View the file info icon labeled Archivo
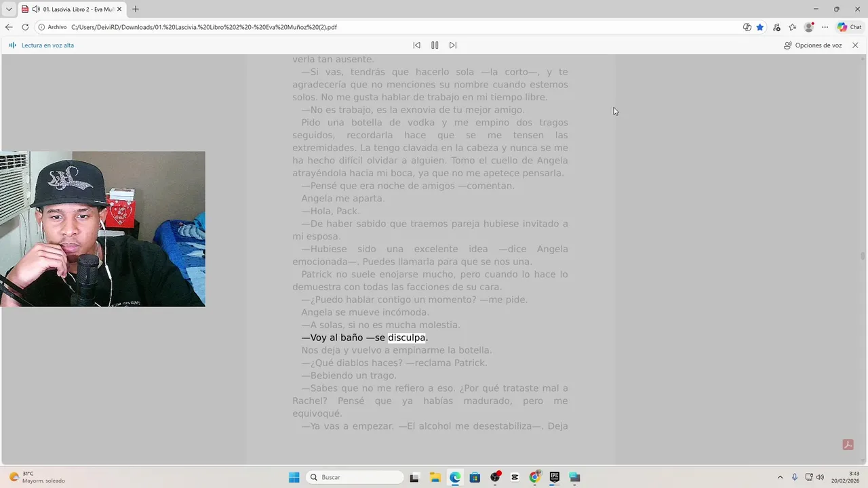 click(52, 27)
